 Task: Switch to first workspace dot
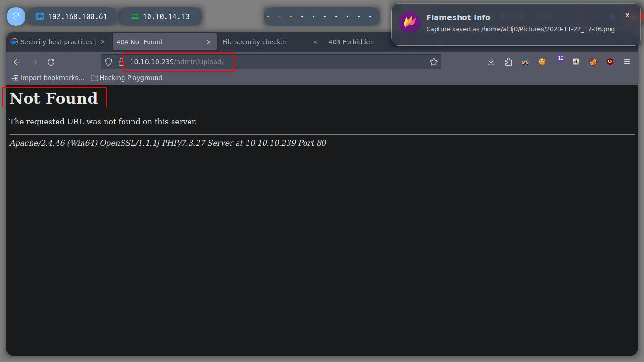[268, 16]
